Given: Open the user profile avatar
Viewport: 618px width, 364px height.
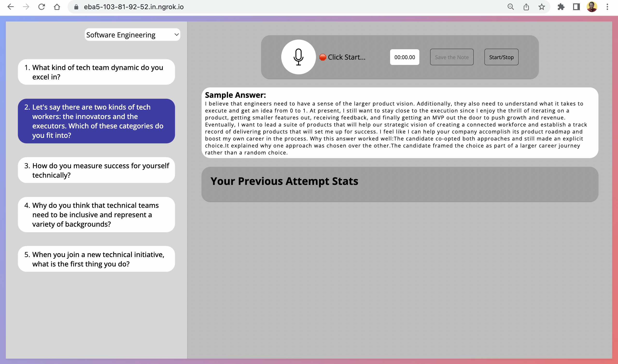Looking at the screenshot, I should tap(592, 7).
